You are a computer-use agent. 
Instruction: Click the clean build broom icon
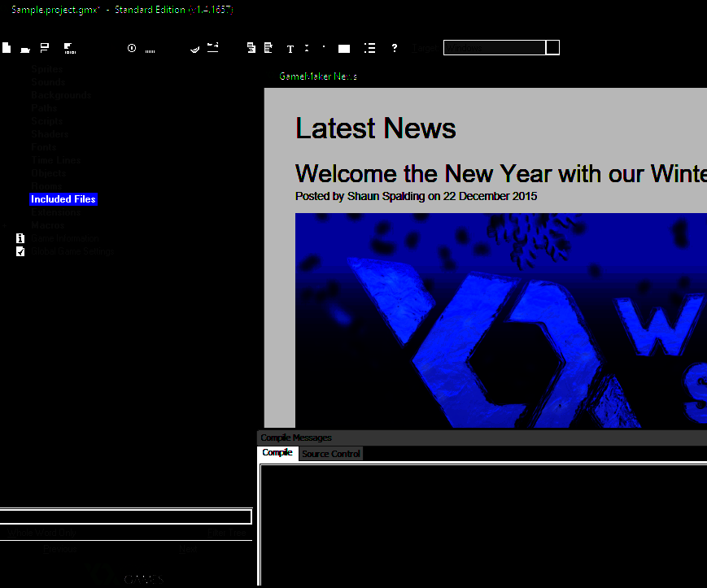(194, 49)
